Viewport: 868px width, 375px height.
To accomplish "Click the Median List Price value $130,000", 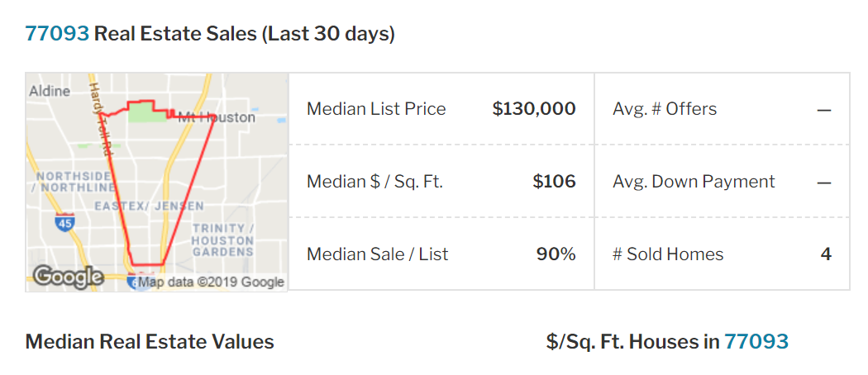I will point(534,109).
